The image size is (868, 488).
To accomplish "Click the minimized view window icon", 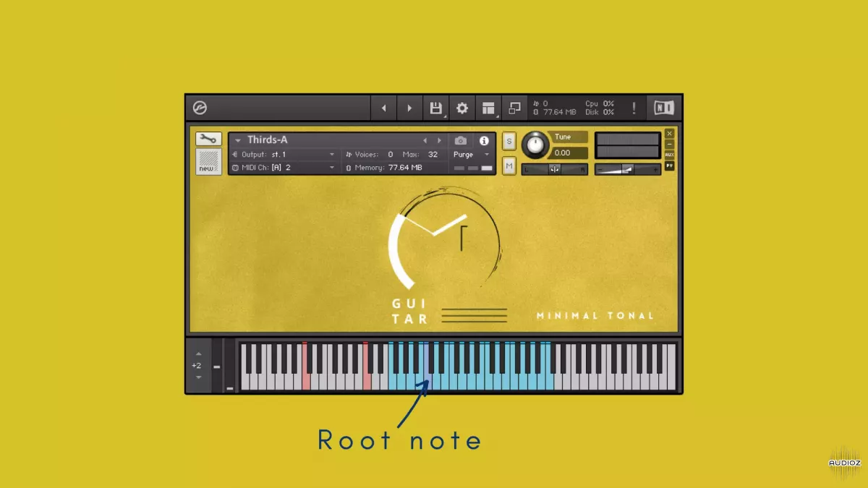I will tap(514, 108).
